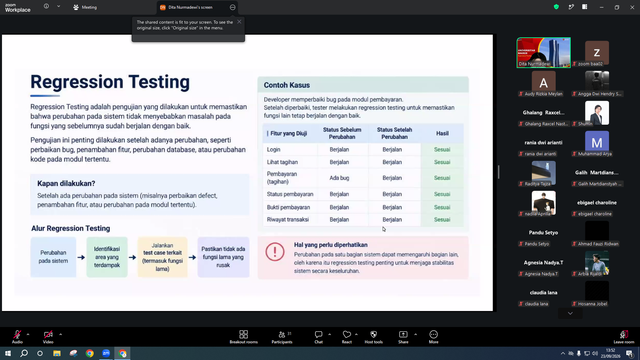Open the video options arrow
Viewport: 640px width, 360px height.
click(x=60, y=334)
